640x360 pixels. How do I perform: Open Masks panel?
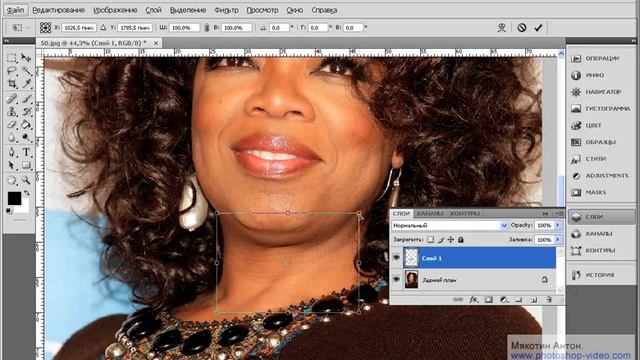[x=601, y=192]
